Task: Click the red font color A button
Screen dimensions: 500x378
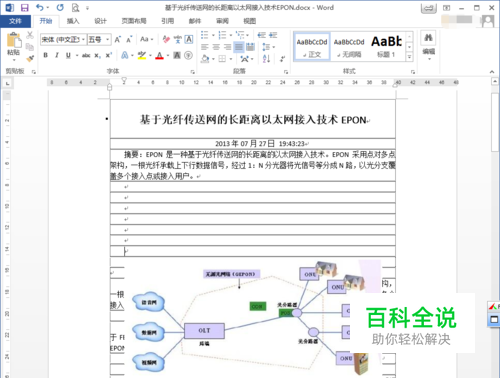Action: (160, 55)
